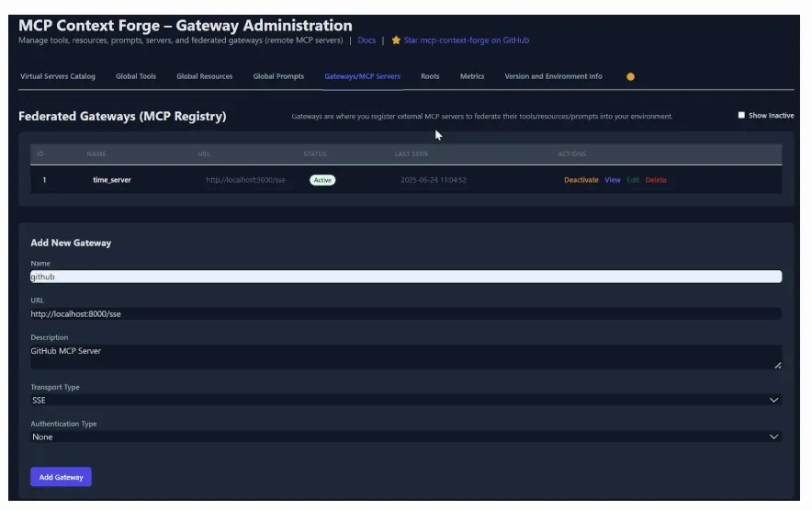
Task: Switch to the Metrics tab
Action: [472, 76]
